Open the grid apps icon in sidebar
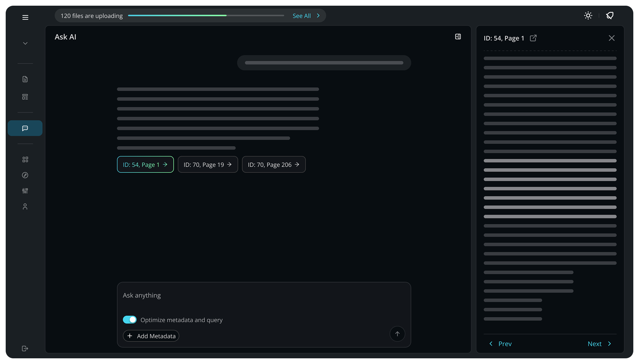This screenshot has width=639, height=364. click(x=25, y=160)
